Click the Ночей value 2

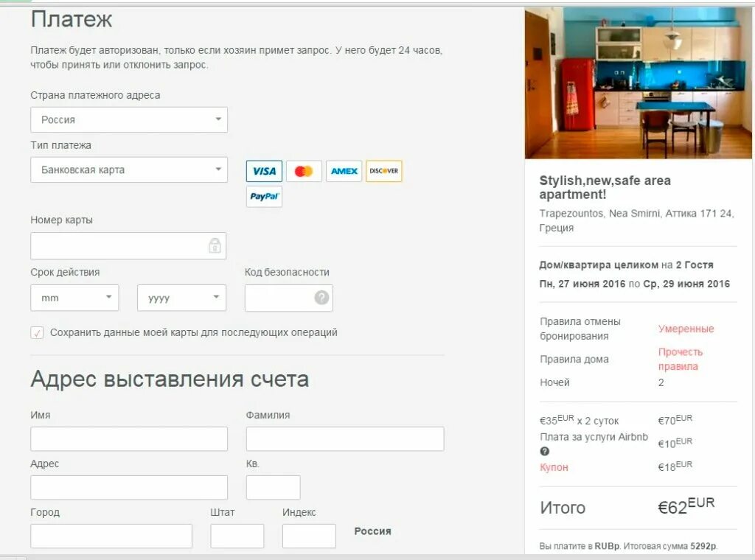pyautogui.click(x=661, y=382)
